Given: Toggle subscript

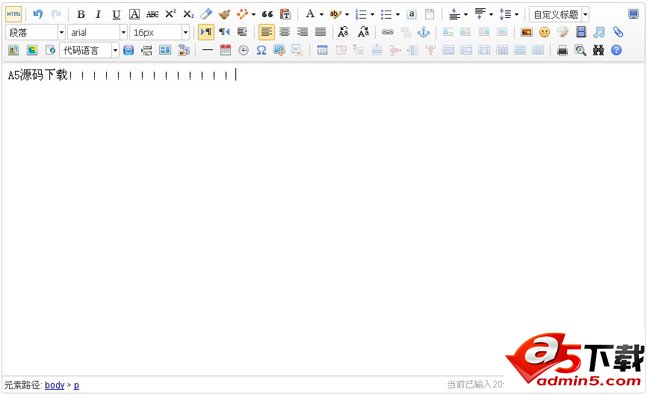Looking at the screenshot, I should tap(188, 15).
